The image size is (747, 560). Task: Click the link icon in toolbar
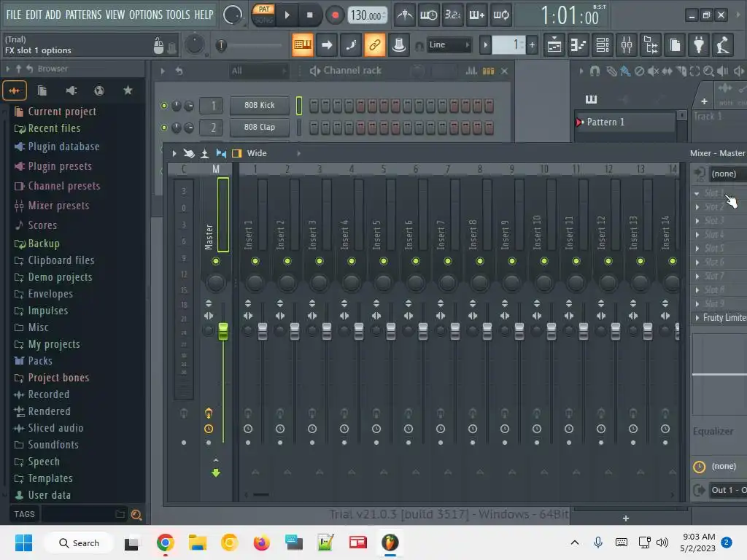pyautogui.click(x=374, y=45)
